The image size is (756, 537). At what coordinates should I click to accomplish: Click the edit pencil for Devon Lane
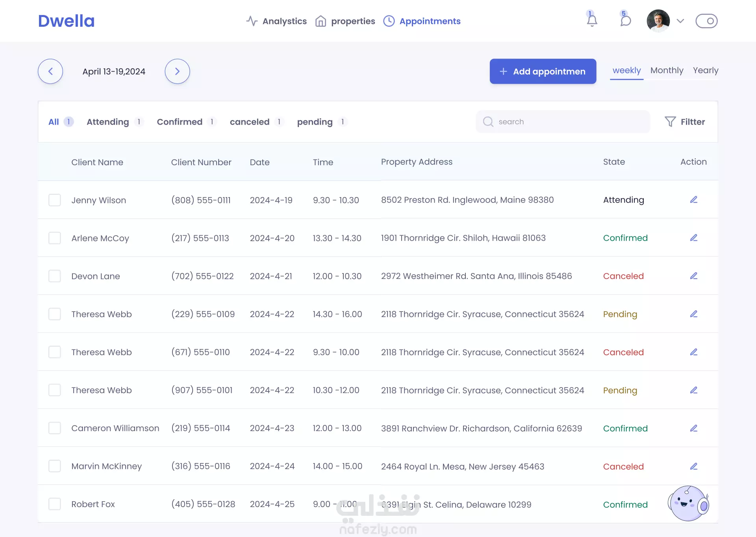coord(694,276)
